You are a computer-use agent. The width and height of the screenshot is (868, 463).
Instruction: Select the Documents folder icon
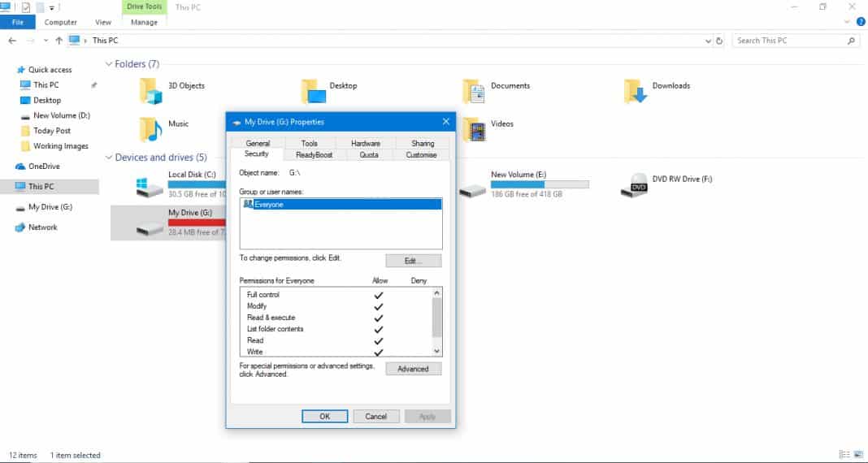pyautogui.click(x=474, y=91)
